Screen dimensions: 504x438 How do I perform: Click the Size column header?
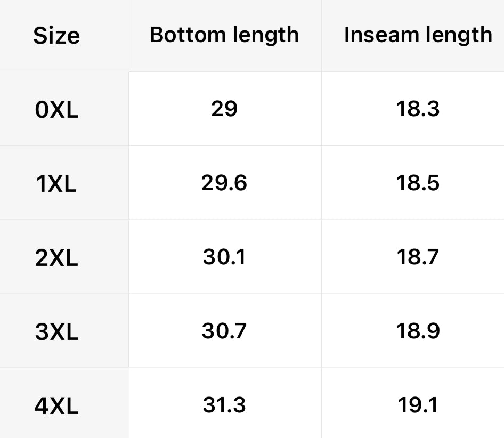[56, 36]
